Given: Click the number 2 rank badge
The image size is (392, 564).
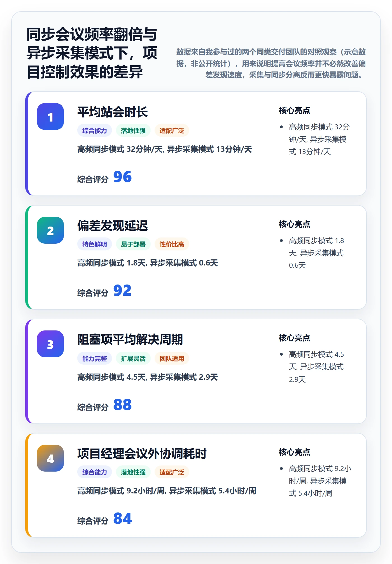Looking at the screenshot, I should [x=50, y=230].
